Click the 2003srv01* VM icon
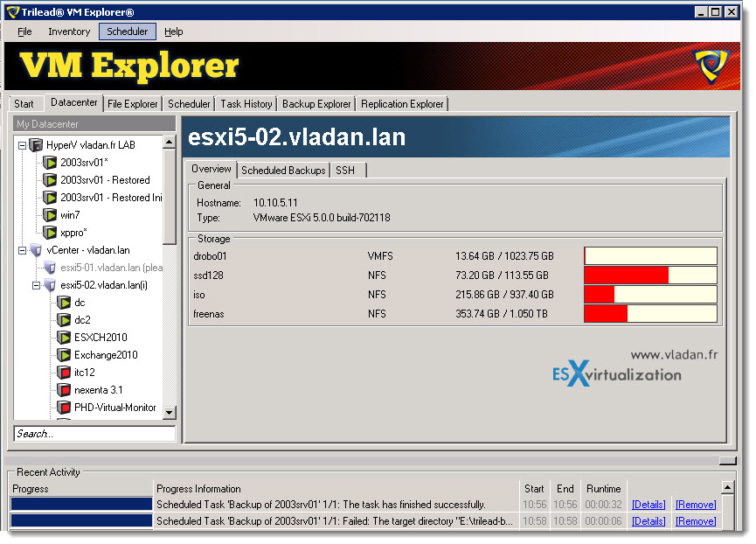Viewport: 756px width, 544px height. tap(50, 163)
